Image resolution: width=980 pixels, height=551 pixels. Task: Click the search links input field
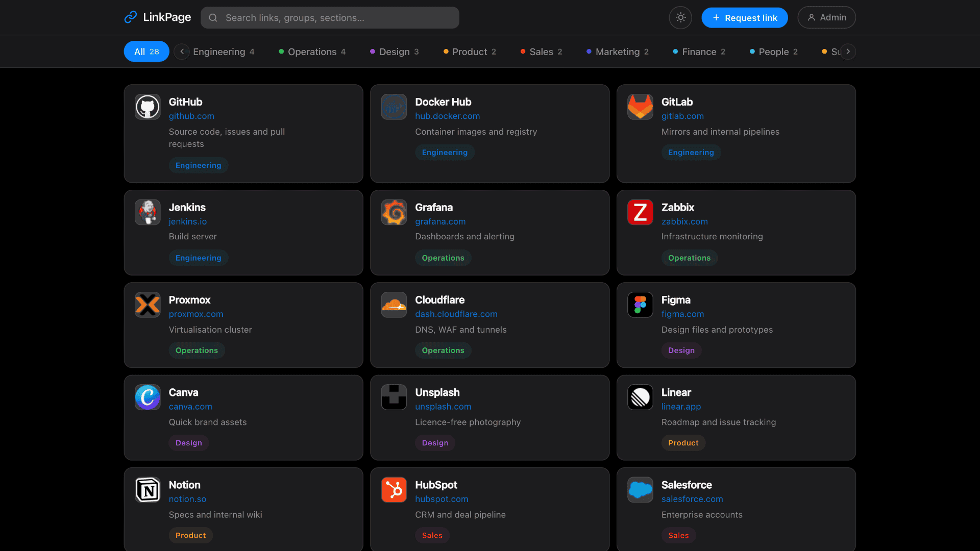pyautogui.click(x=330, y=18)
